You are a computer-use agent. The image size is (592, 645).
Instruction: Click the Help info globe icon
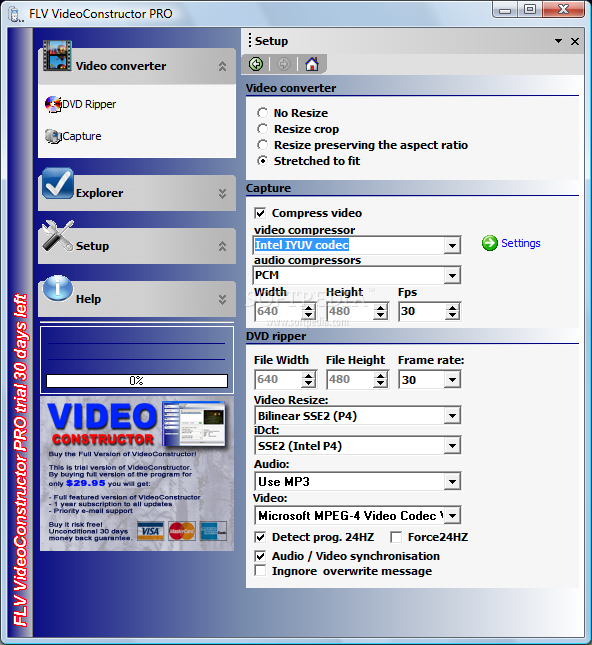click(x=58, y=288)
